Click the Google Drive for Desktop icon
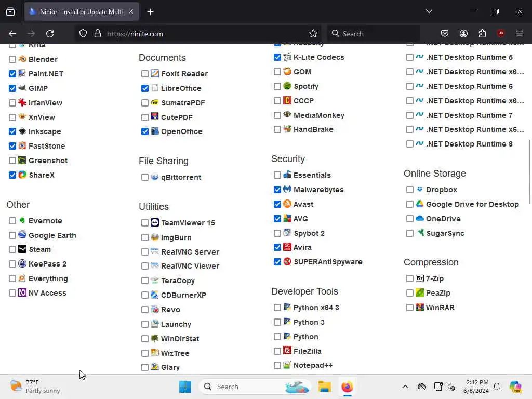The width and height of the screenshot is (532, 399). tap(420, 204)
